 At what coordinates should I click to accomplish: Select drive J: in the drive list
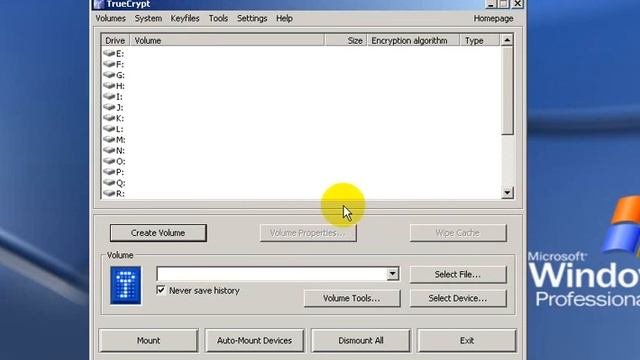pos(113,107)
